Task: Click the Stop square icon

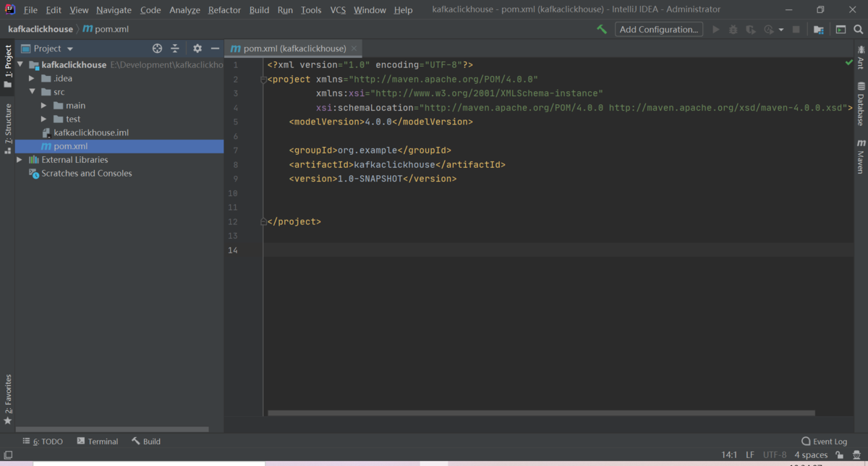Action: tap(796, 30)
